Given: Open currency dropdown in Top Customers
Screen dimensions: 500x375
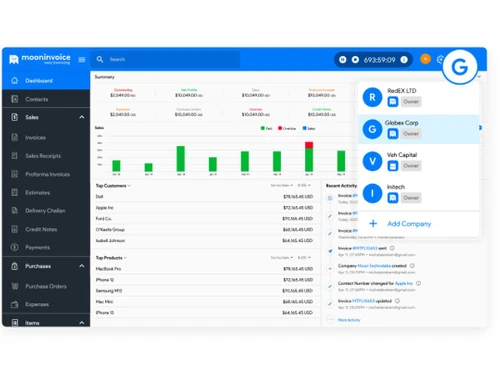Looking at the screenshot, I should click(x=304, y=185).
